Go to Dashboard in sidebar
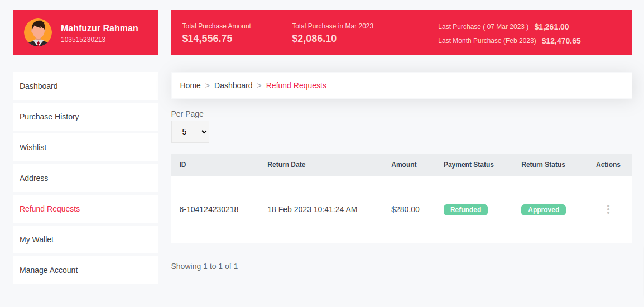644x307 pixels. click(39, 86)
